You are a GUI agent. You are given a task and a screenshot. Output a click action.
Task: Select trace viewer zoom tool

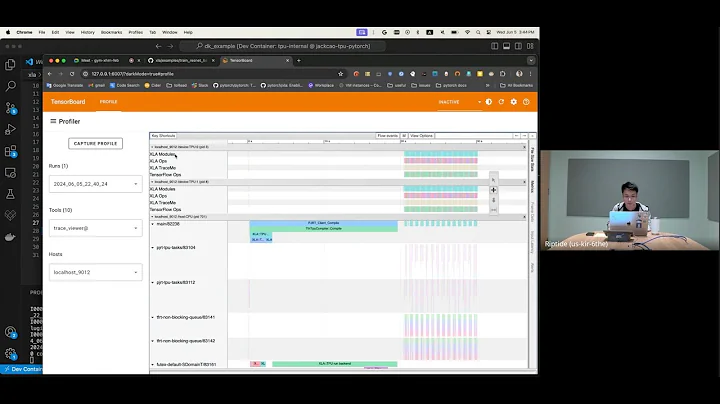[x=494, y=200]
